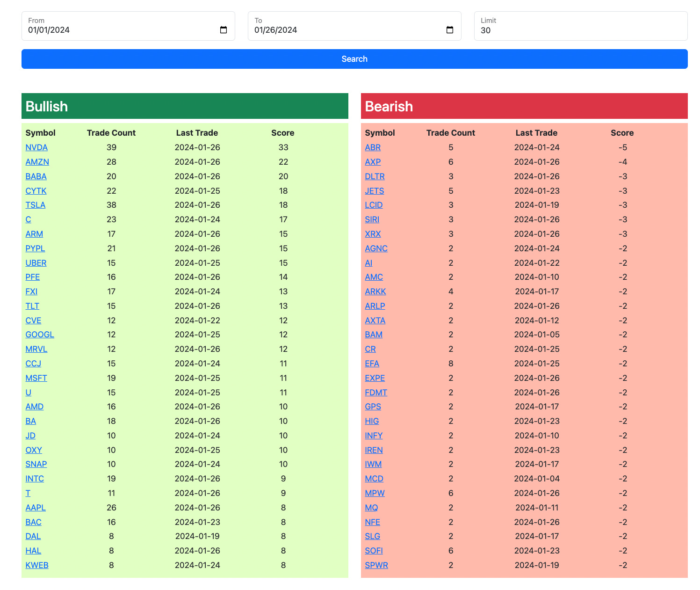Open the JETS symbol link
Image resolution: width=700 pixels, height=590 pixels.
pos(375,191)
